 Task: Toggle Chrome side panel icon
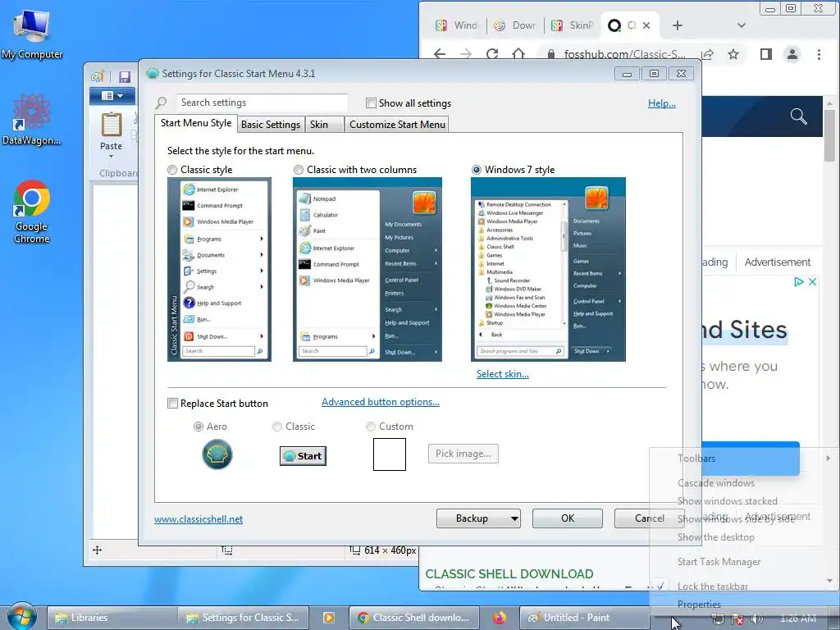[x=765, y=53]
